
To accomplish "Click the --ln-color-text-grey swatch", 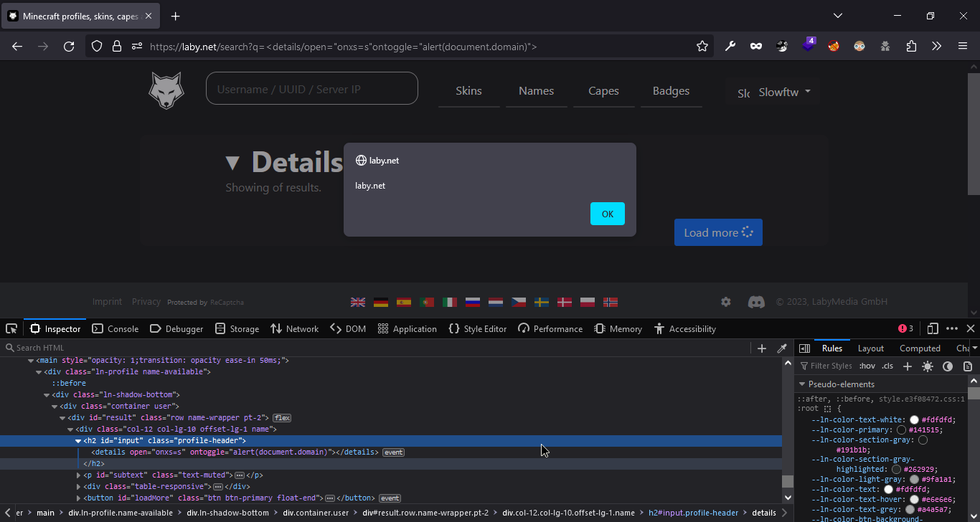I will (x=910, y=509).
